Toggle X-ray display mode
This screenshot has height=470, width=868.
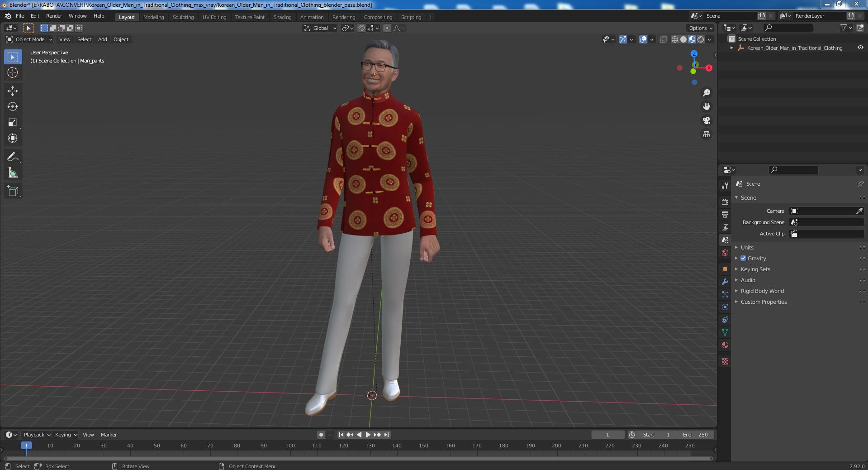point(663,39)
